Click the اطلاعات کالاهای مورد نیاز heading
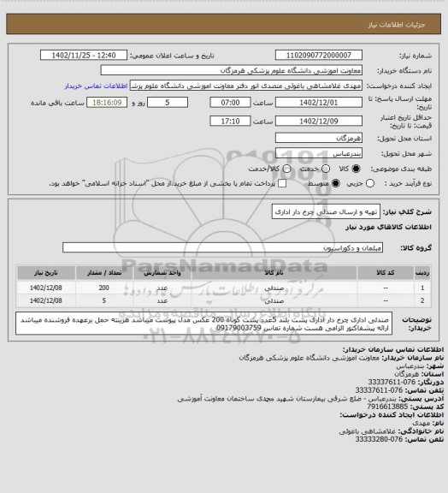 coord(388,227)
